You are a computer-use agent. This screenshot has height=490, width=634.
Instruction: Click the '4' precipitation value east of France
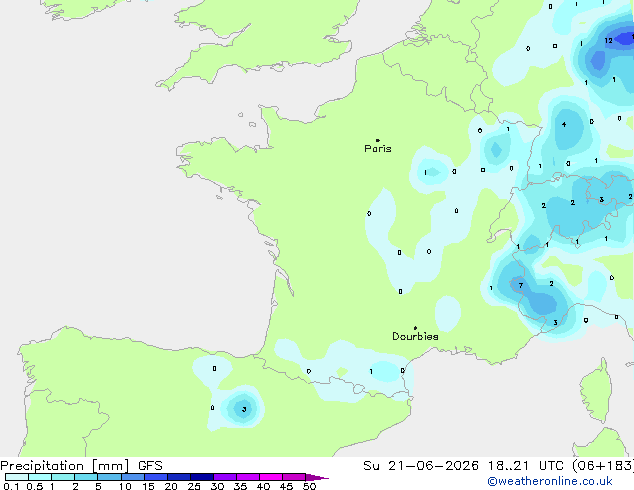click(x=564, y=125)
